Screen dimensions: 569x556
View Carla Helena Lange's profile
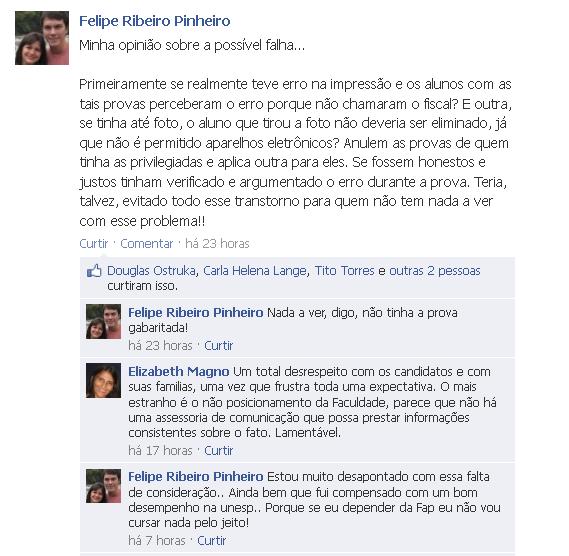255,271
